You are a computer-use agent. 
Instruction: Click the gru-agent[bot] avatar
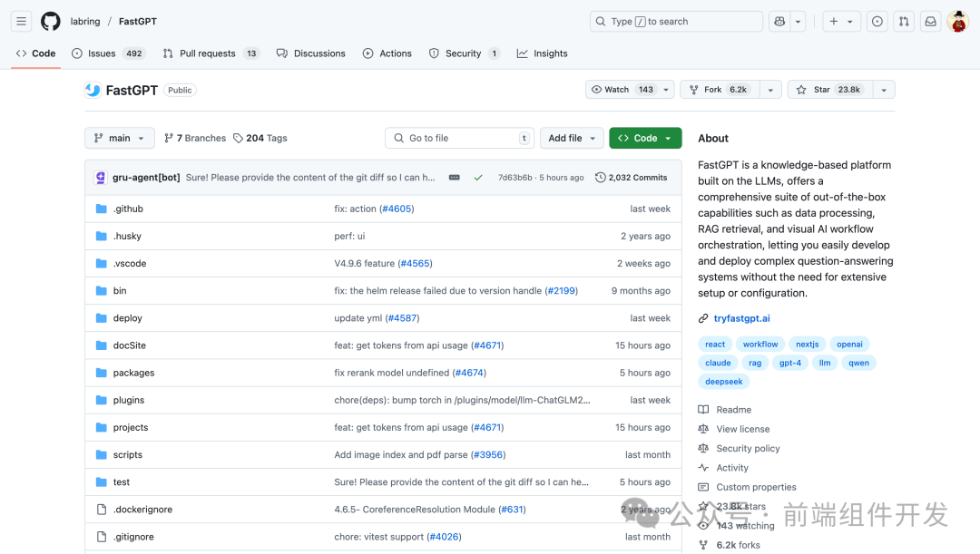(101, 178)
